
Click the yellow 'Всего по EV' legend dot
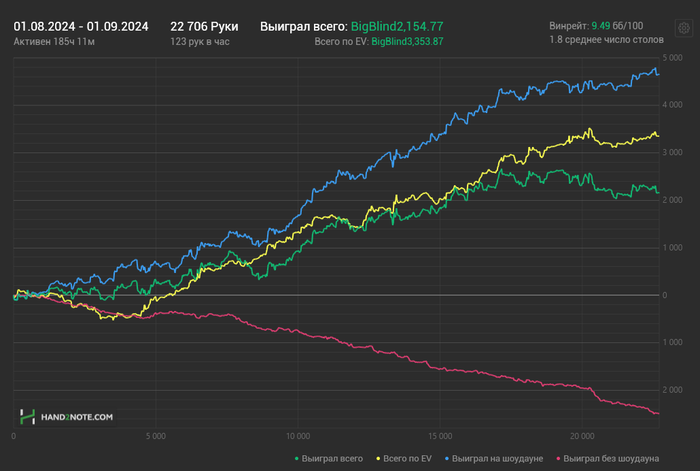pyautogui.click(x=379, y=459)
